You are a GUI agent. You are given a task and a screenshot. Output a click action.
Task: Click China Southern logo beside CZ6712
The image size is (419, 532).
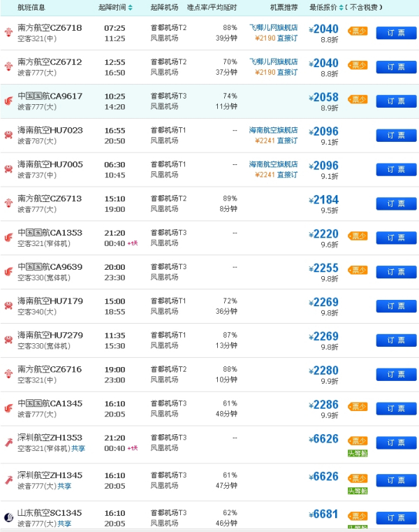(8, 66)
